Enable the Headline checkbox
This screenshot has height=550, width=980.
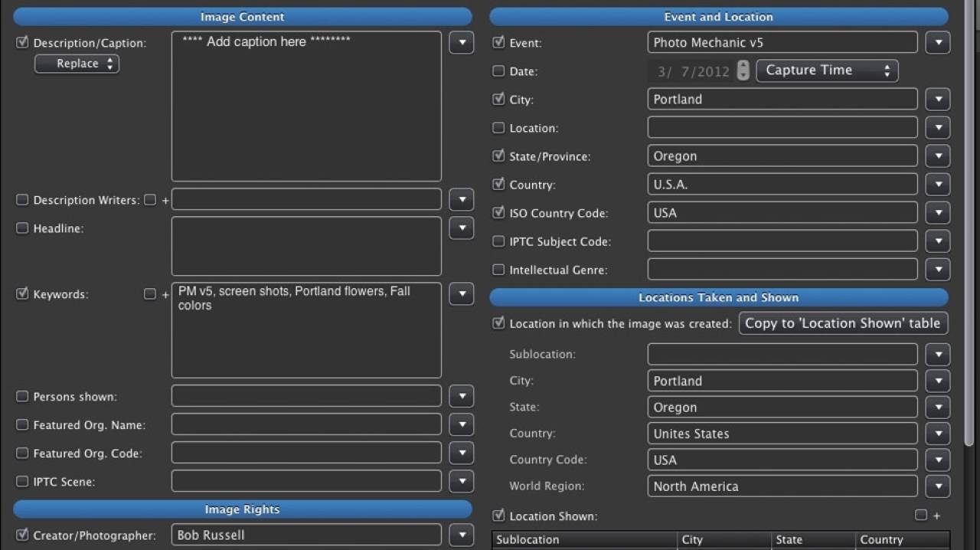(x=22, y=228)
